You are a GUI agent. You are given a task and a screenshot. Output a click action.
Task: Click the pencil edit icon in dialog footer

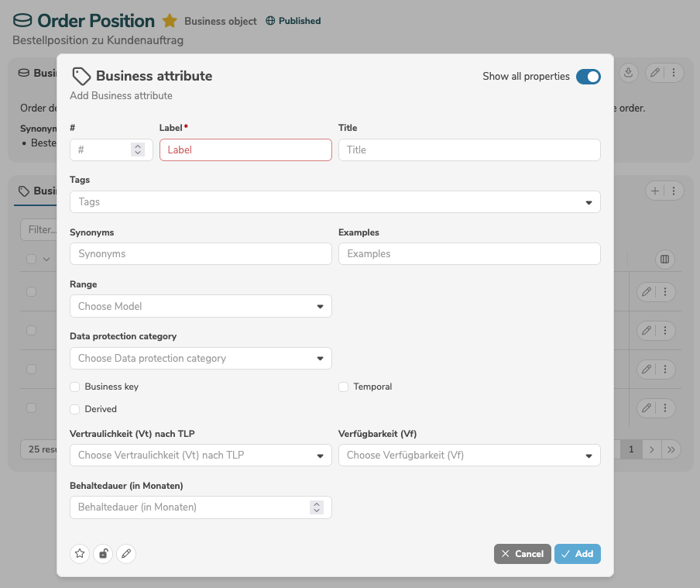coord(126,554)
